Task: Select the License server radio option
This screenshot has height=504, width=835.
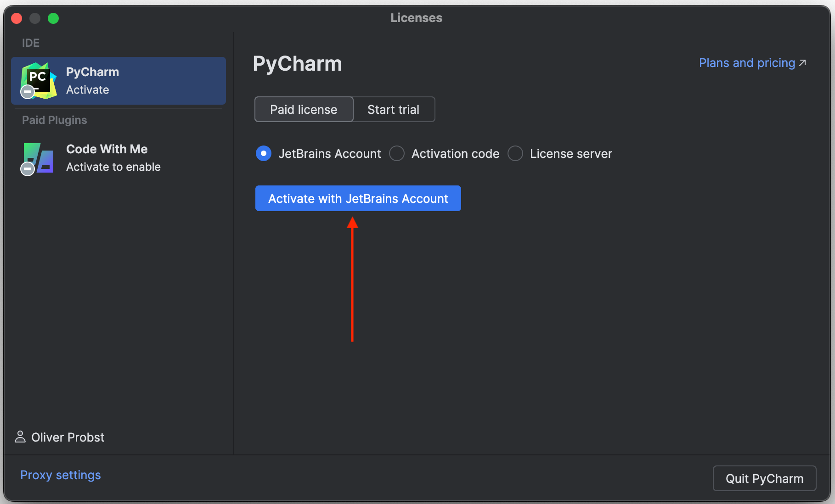Action: [515, 153]
